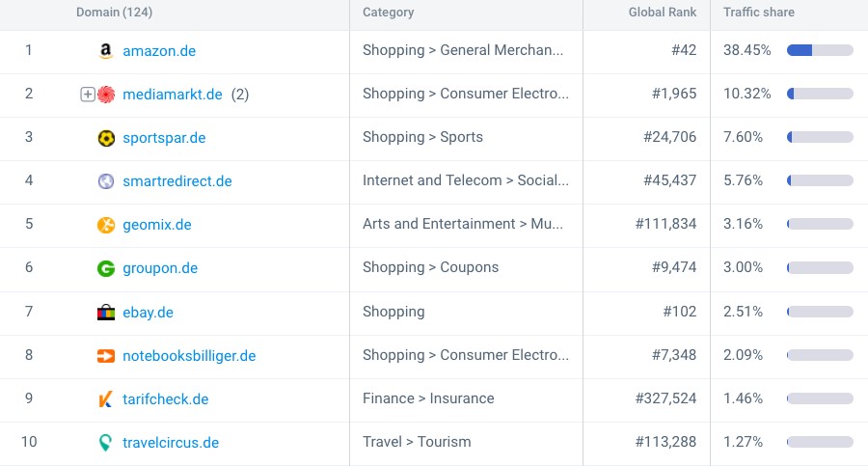
Task: Click the travelcircus.de pin icon
Action: coord(106,443)
